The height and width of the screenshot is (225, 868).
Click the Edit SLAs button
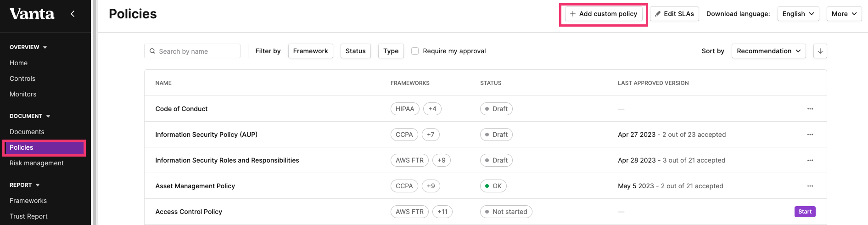(674, 14)
